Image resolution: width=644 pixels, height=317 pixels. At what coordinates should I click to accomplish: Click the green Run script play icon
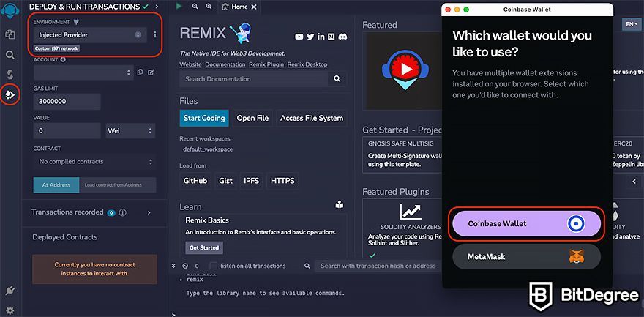click(179, 6)
